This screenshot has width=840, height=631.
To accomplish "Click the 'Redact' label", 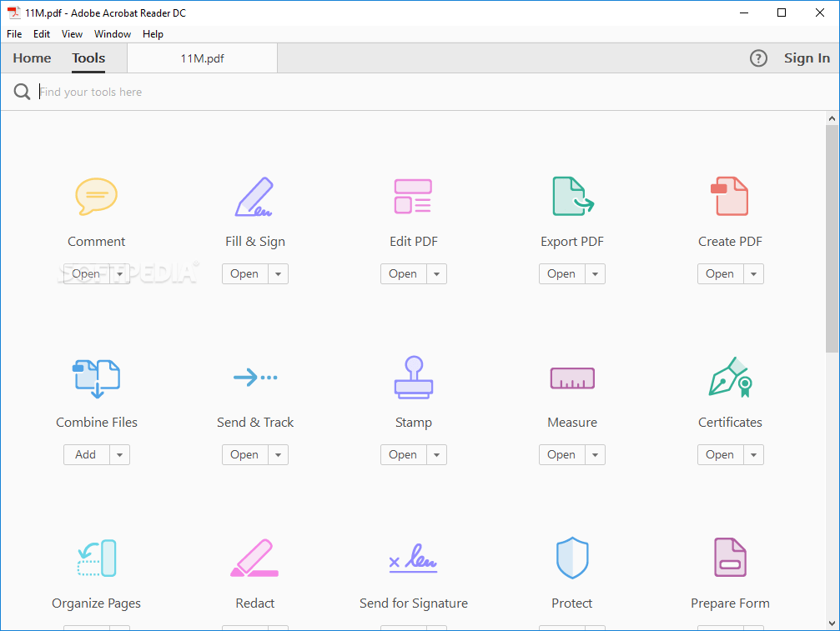I will 255,603.
